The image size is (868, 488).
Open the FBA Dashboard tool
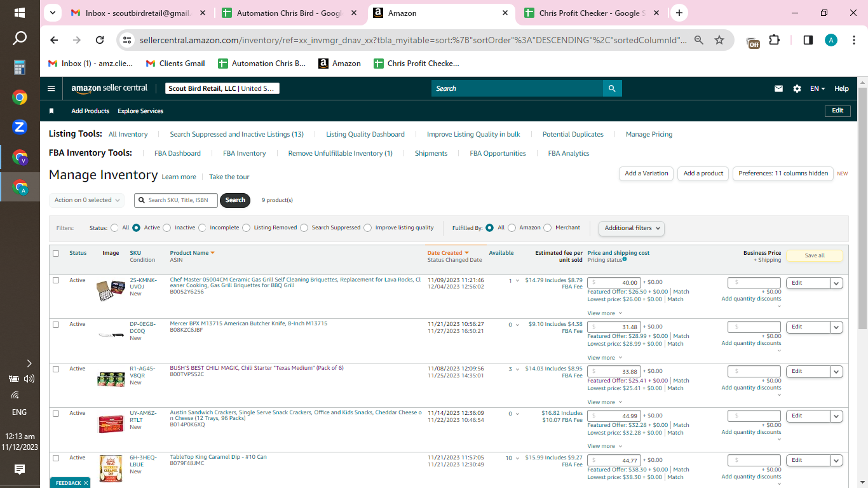click(x=177, y=154)
